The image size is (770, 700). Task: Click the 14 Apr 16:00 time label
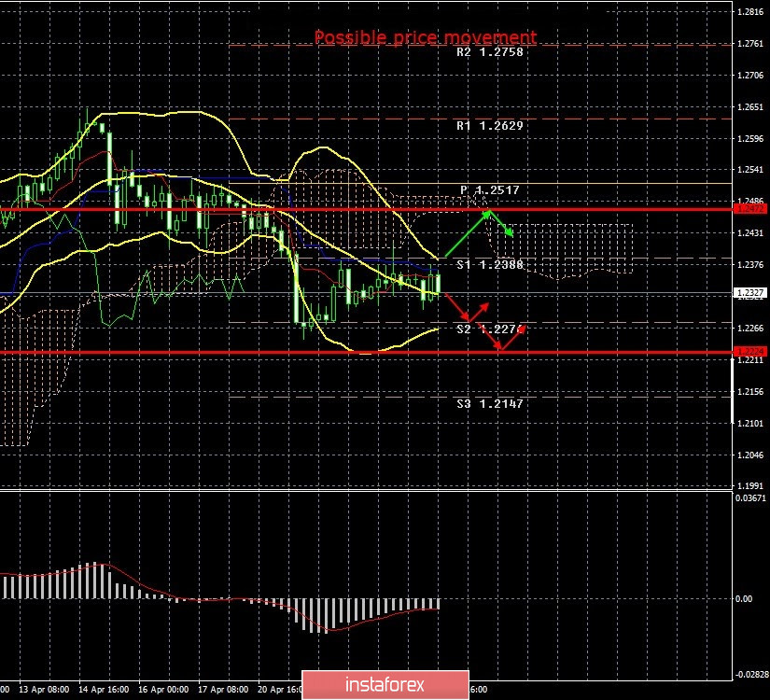104,690
